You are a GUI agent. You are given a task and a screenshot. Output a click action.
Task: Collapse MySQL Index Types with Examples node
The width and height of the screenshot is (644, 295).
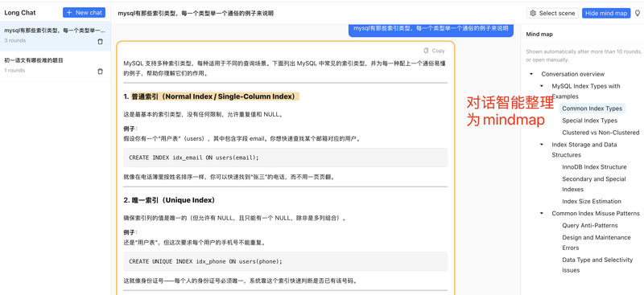click(x=542, y=86)
